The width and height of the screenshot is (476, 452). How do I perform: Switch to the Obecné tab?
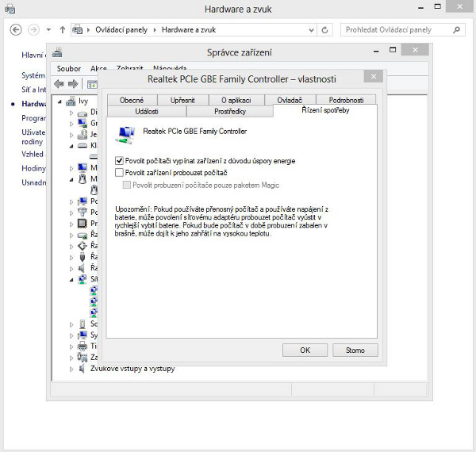tap(132, 100)
